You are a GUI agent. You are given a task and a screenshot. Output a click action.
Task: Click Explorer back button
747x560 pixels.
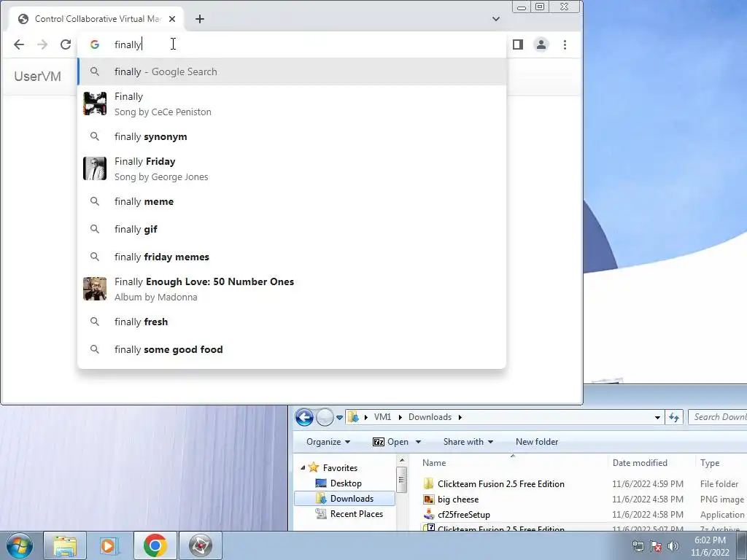[x=304, y=417]
